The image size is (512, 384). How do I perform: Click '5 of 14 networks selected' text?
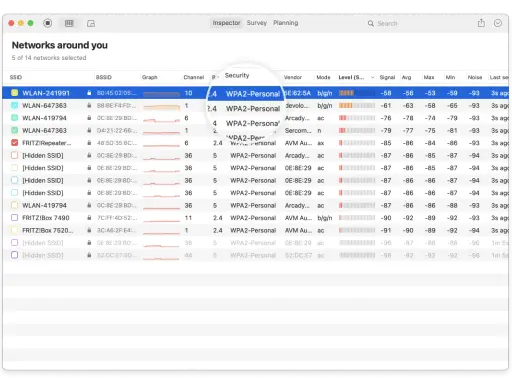coord(49,58)
